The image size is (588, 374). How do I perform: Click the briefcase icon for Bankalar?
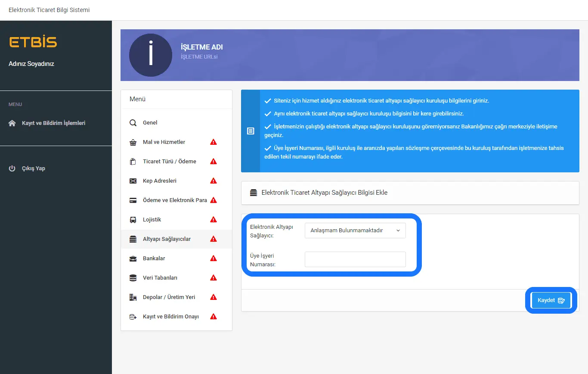pos(133,259)
